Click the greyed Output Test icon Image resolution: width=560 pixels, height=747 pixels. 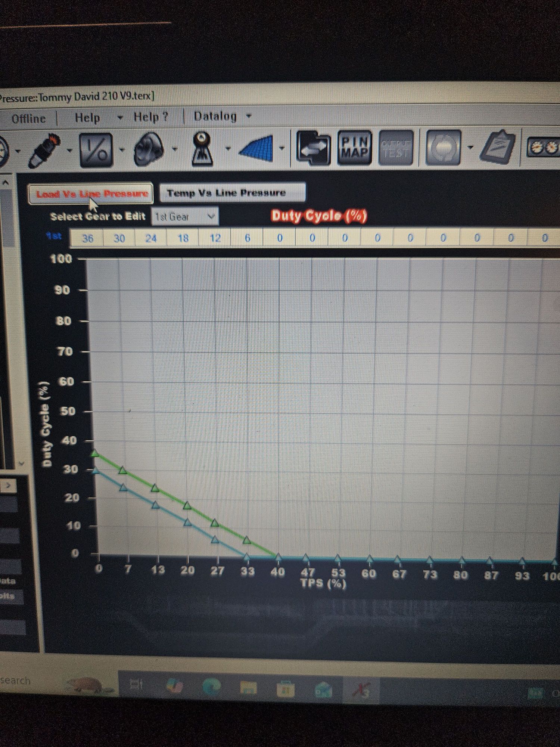396,148
